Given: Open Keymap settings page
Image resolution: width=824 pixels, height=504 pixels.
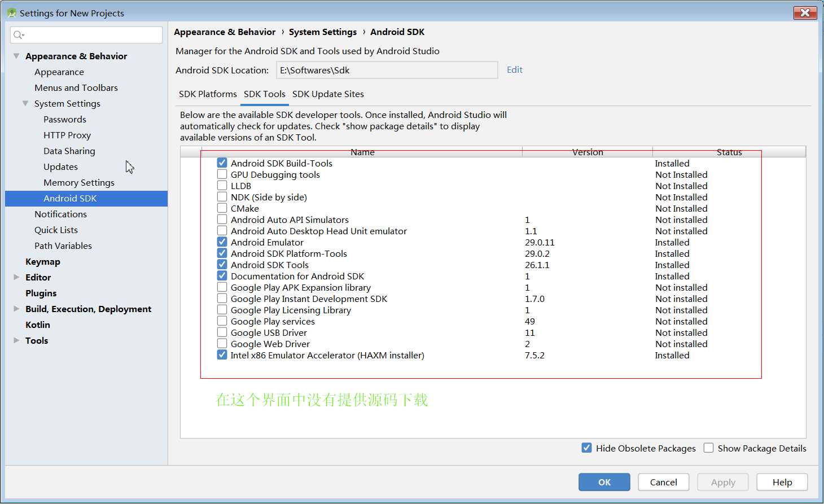Looking at the screenshot, I should point(43,261).
